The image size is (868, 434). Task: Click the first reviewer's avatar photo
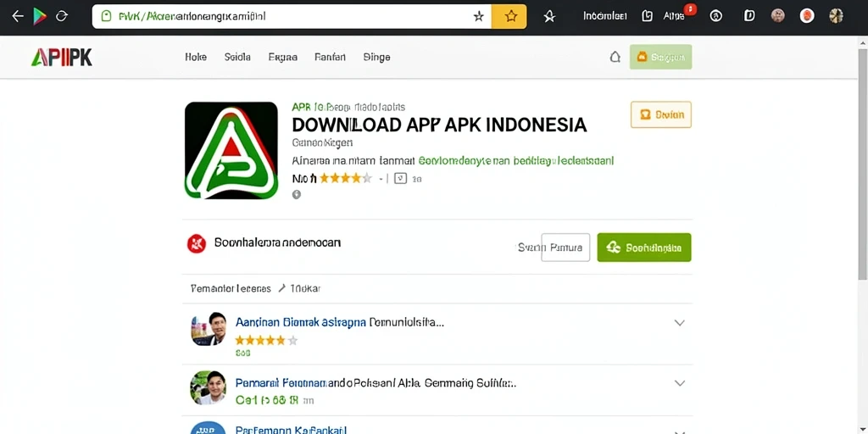[x=209, y=329]
